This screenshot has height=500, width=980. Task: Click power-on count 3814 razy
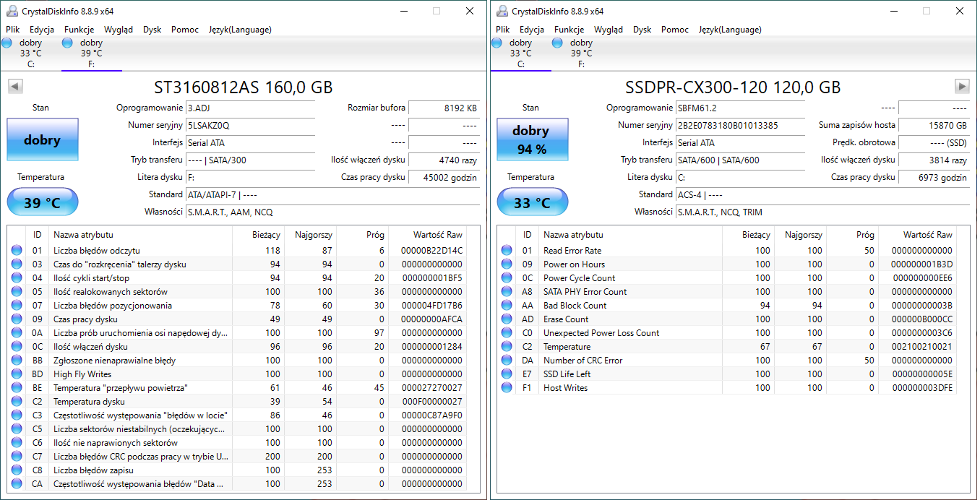[x=934, y=160]
